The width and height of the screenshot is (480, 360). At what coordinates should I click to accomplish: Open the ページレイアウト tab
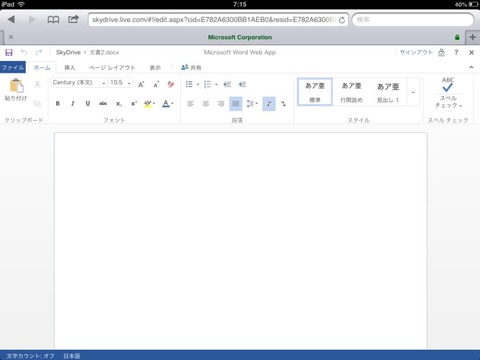[112, 68]
